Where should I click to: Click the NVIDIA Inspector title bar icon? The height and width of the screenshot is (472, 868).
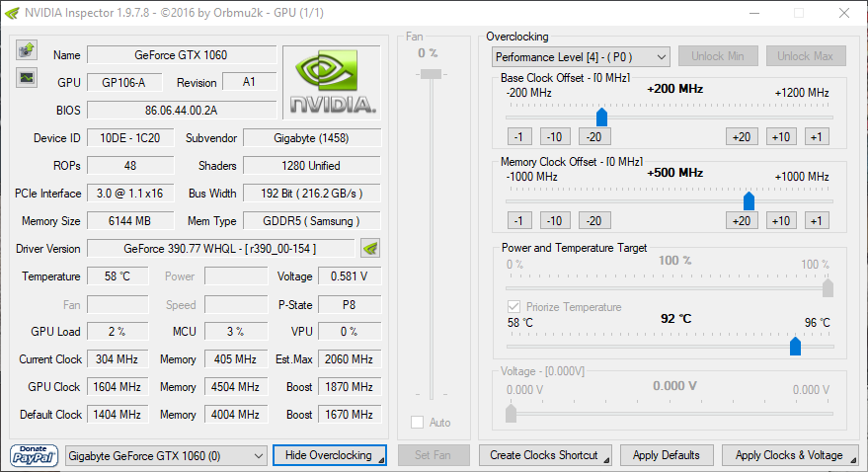pyautogui.click(x=12, y=13)
